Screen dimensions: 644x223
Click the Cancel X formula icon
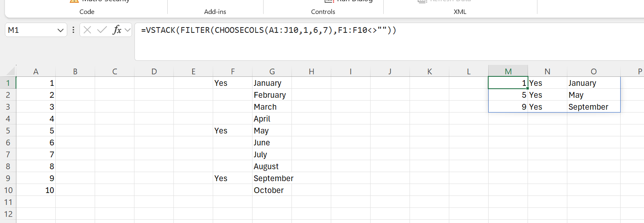pyautogui.click(x=87, y=30)
